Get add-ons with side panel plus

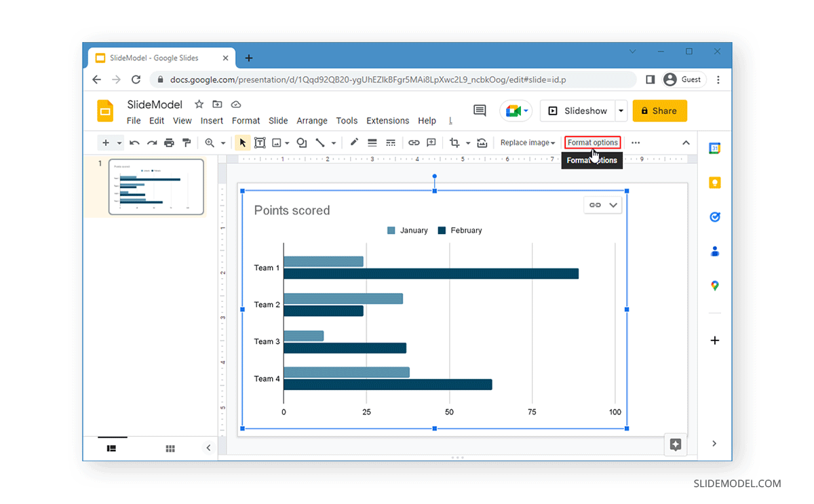714,341
